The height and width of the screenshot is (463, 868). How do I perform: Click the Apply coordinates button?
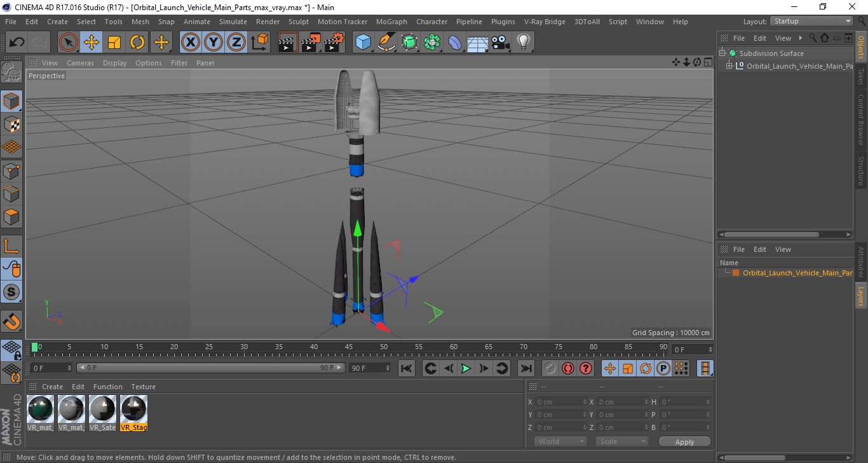pos(684,441)
